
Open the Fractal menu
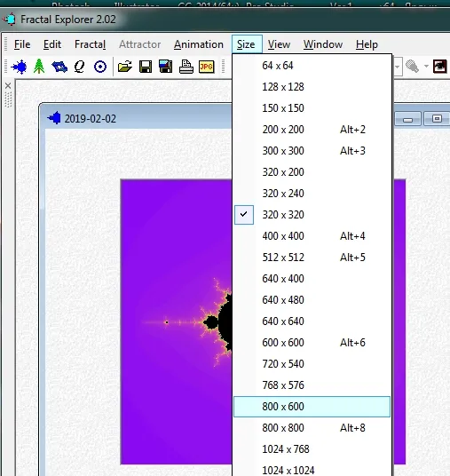(x=91, y=44)
